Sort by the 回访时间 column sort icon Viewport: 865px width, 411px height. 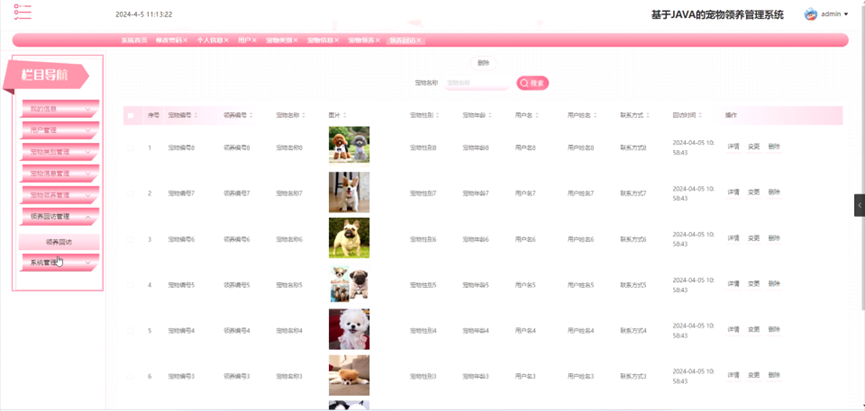(x=700, y=115)
